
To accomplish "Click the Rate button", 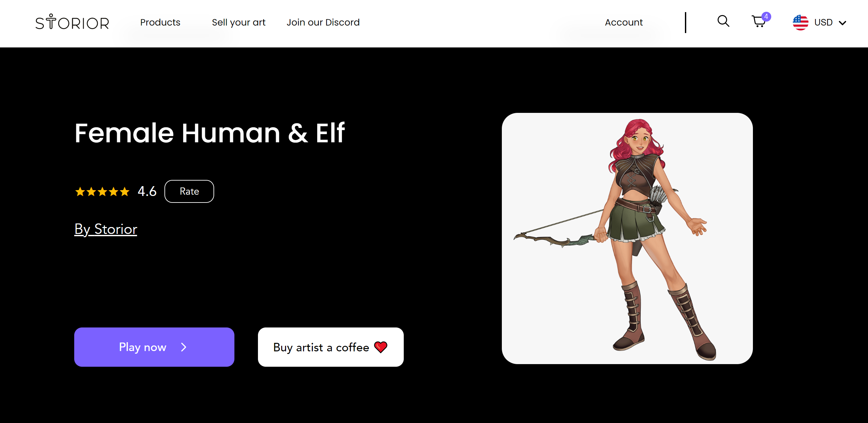I will 189,191.
